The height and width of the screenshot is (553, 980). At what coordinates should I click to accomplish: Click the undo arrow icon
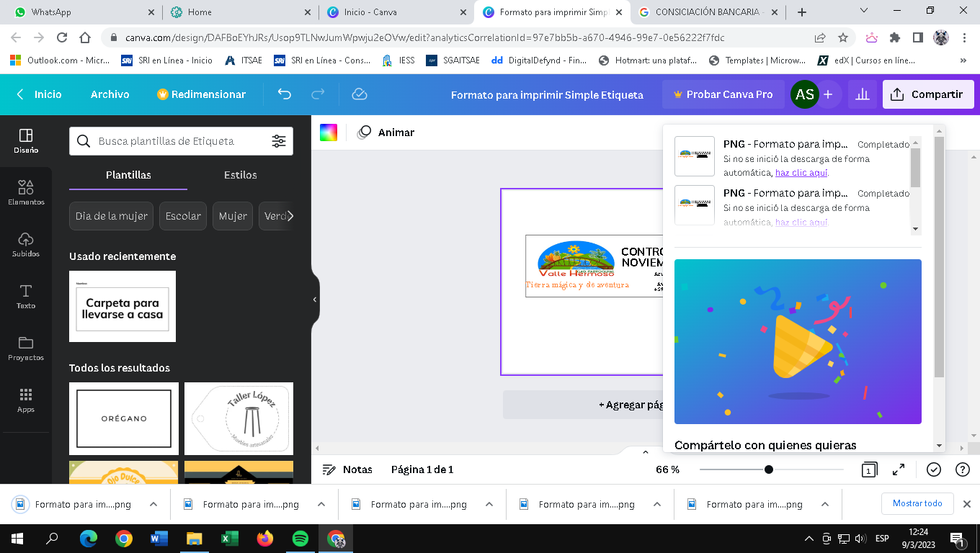coord(285,94)
